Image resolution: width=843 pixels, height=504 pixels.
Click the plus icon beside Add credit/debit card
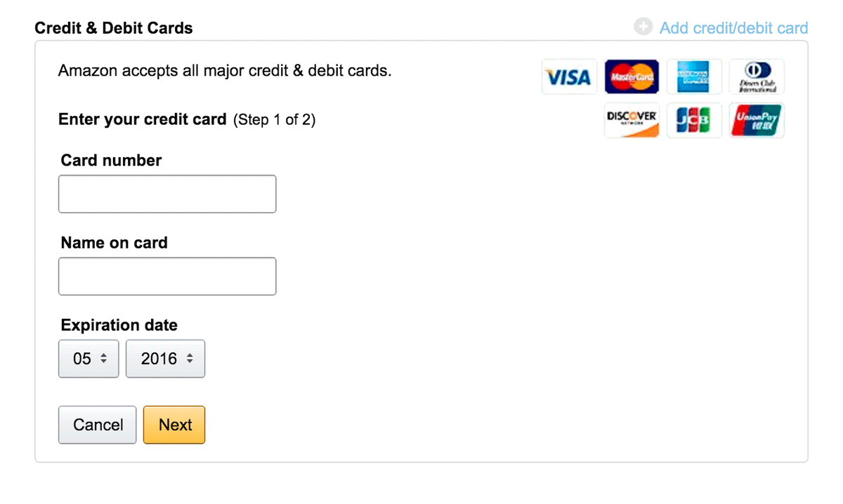tap(643, 27)
